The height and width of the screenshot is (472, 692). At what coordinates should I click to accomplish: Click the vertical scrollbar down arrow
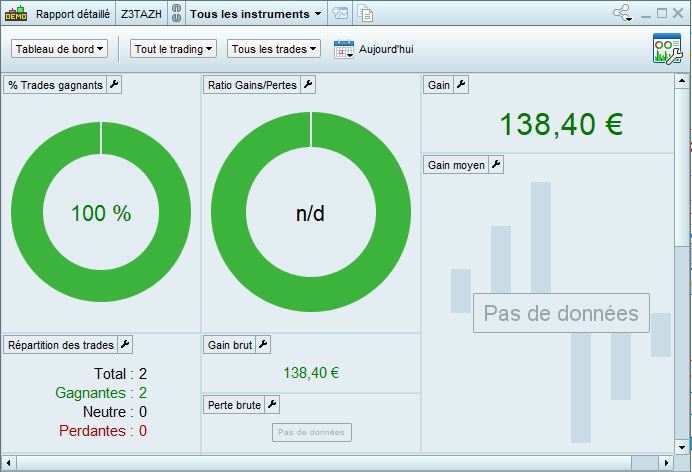click(681, 446)
